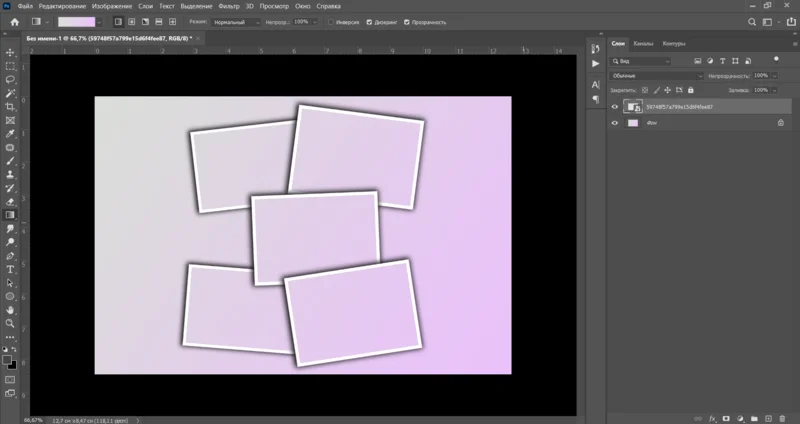Click the trash icon to delete the layer
Image resolution: width=800 pixels, height=424 pixels.
click(781, 417)
